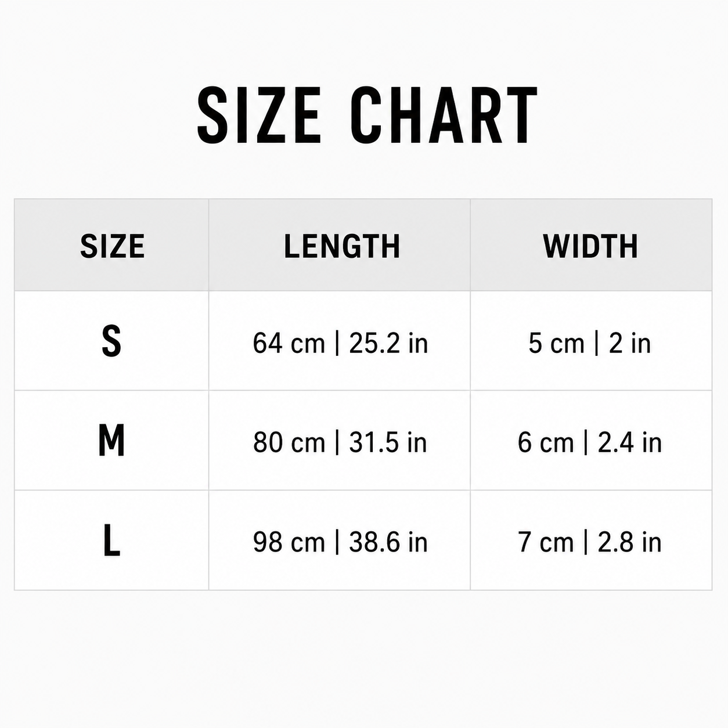The image size is (728, 728).
Task: Select the 98 cm length value
Action: point(289,542)
